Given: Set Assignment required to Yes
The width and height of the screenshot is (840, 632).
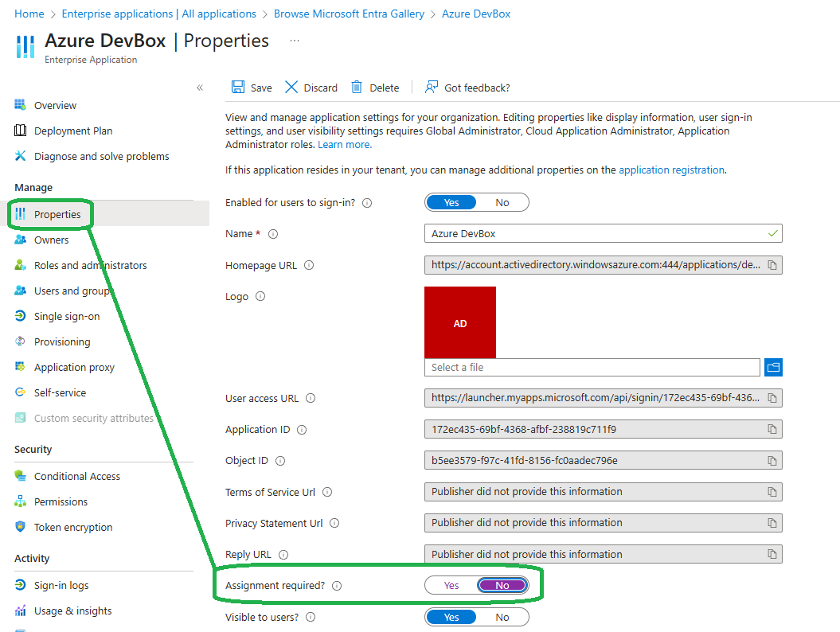Looking at the screenshot, I should tap(451, 585).
